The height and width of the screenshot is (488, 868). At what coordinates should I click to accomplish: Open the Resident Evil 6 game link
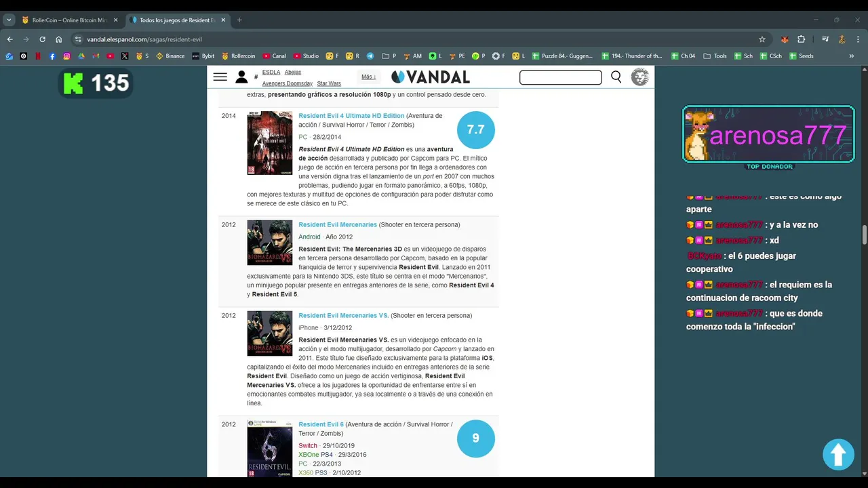coord(321,424)
